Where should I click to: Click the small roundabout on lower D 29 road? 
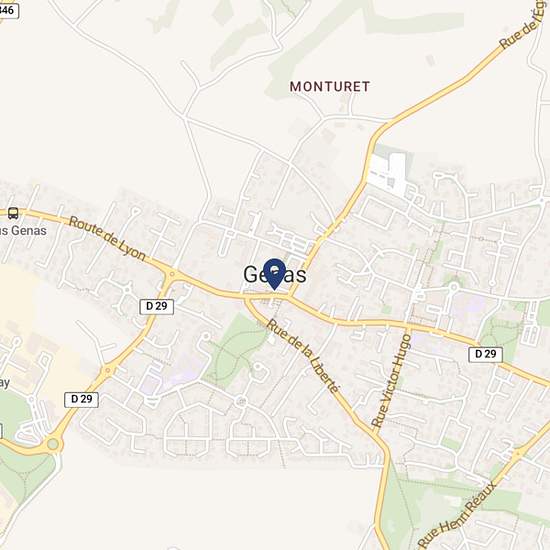(108, 370)
